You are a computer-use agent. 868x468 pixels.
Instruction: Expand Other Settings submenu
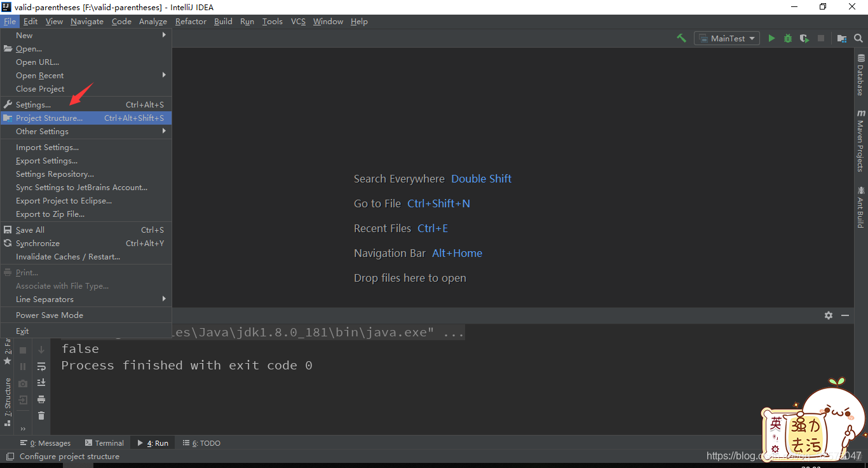[x=86, y=132]
